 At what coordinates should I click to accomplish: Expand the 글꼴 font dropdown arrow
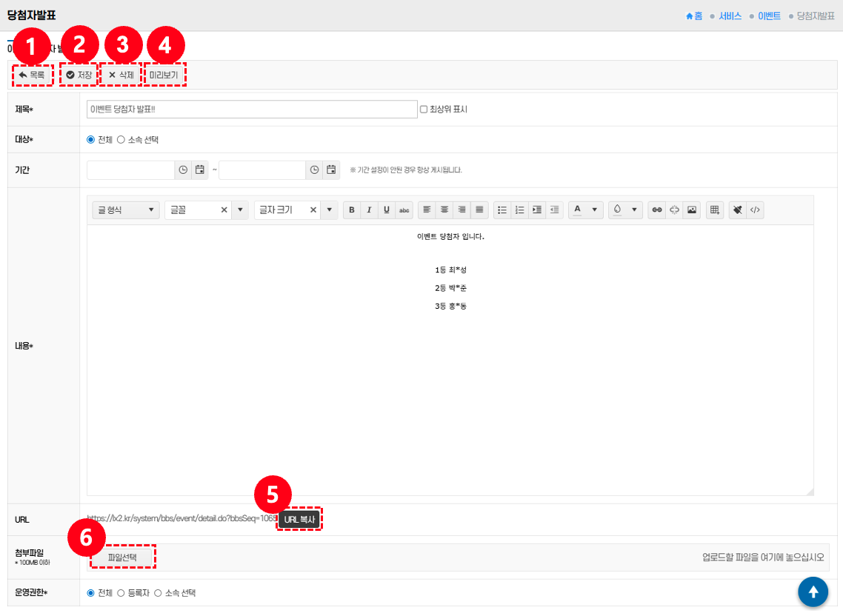[240, 210]
